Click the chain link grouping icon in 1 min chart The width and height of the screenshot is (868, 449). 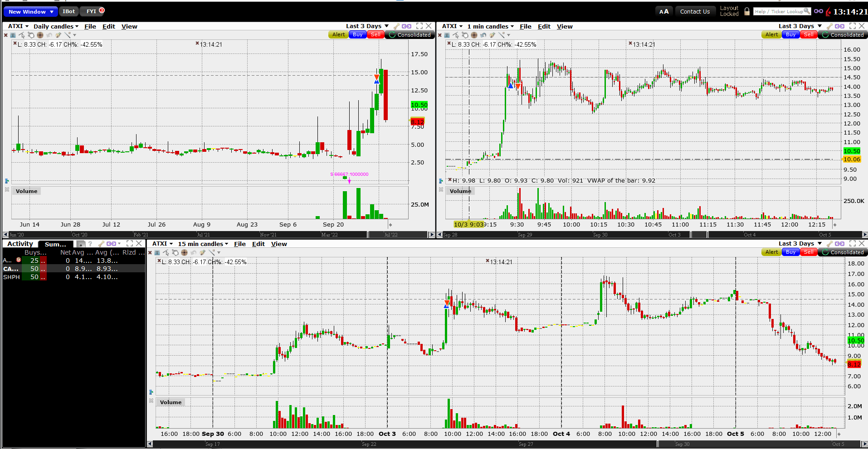(x=839, y=26)
